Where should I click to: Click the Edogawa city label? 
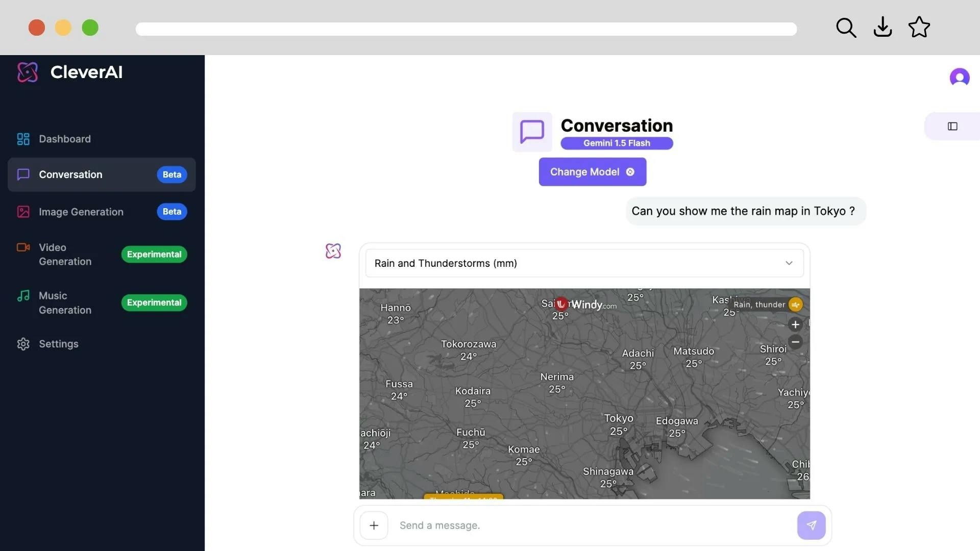point(677,421)
